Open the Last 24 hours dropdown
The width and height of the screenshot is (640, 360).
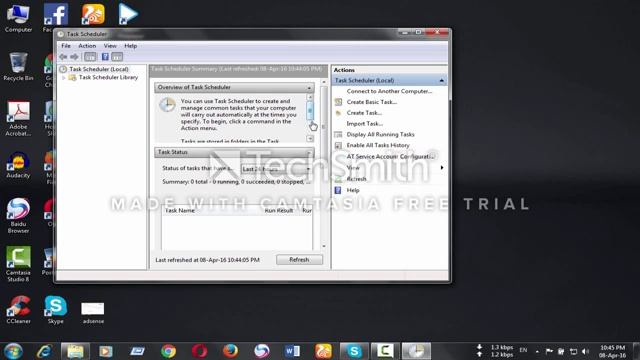click(x=276, y=169)
